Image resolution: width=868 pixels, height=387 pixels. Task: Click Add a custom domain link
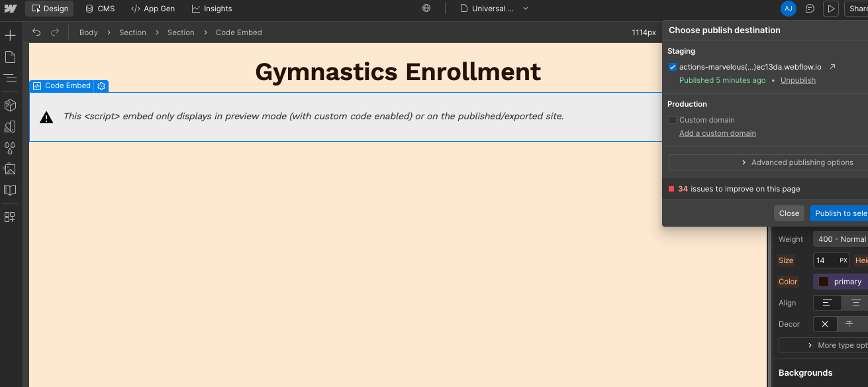coord(718,133)
